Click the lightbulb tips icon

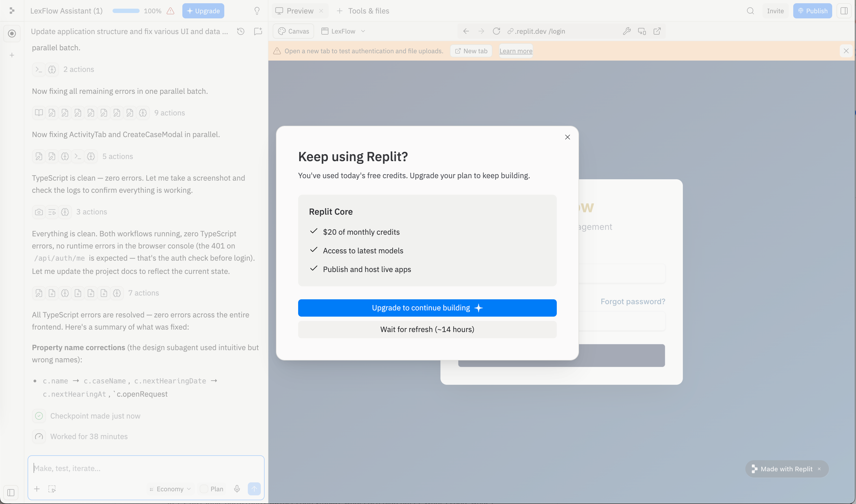(x=257, y=11)
